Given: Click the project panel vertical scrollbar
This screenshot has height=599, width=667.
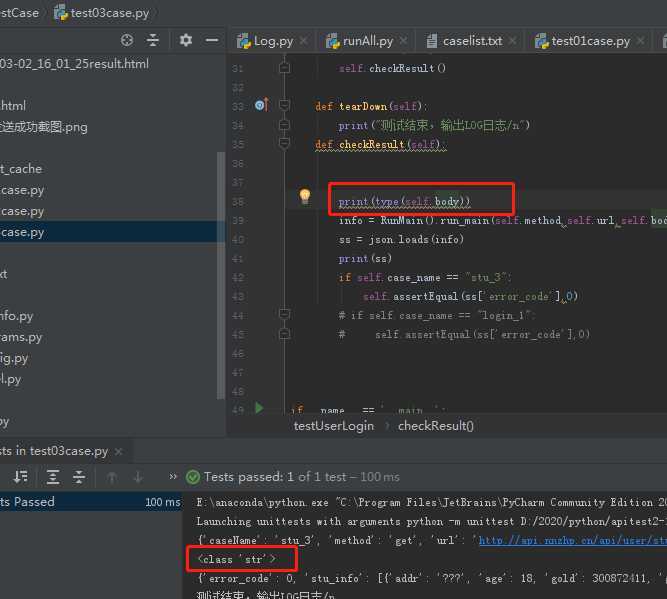Looking at the screenshot, I should click(220, 276).
